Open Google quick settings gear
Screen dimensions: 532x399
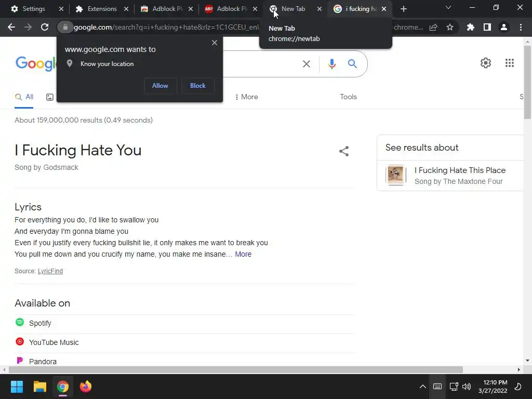tap(486, 63)
